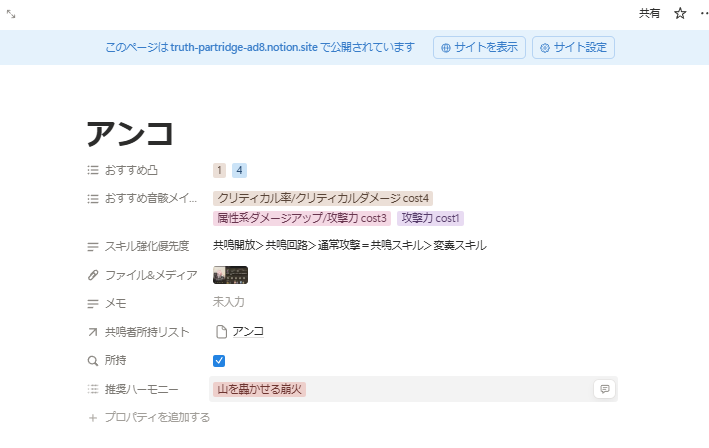Click the magnifier icon beside 所持
709x448 pixels.
(x=93, y=360)
